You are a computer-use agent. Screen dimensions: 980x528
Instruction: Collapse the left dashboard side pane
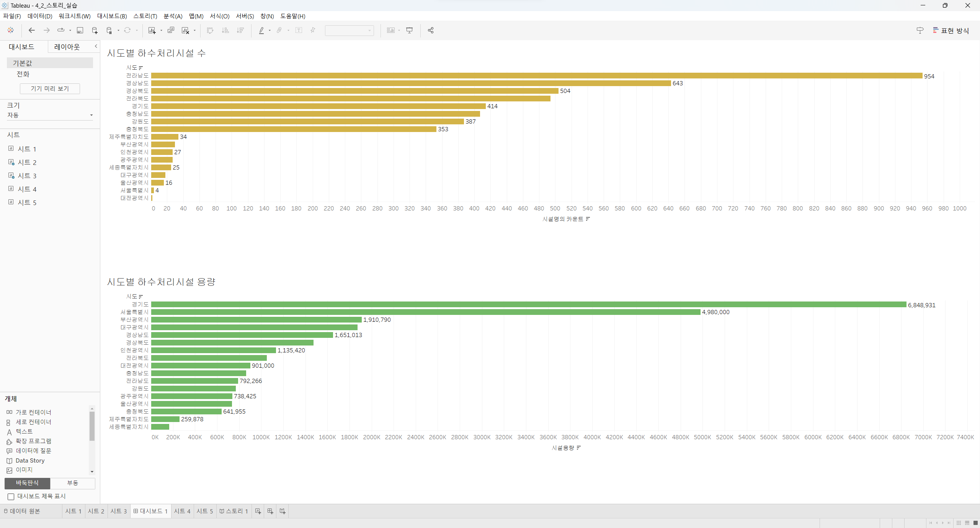pos(96,46)
